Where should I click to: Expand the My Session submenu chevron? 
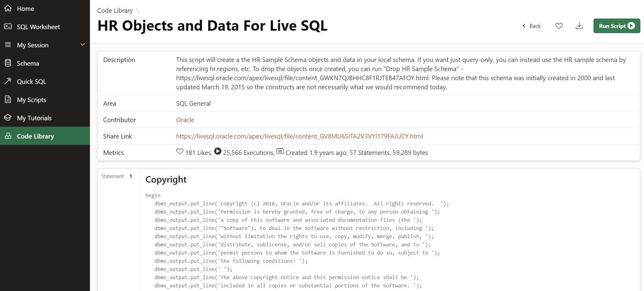click(x=82, y=45)
